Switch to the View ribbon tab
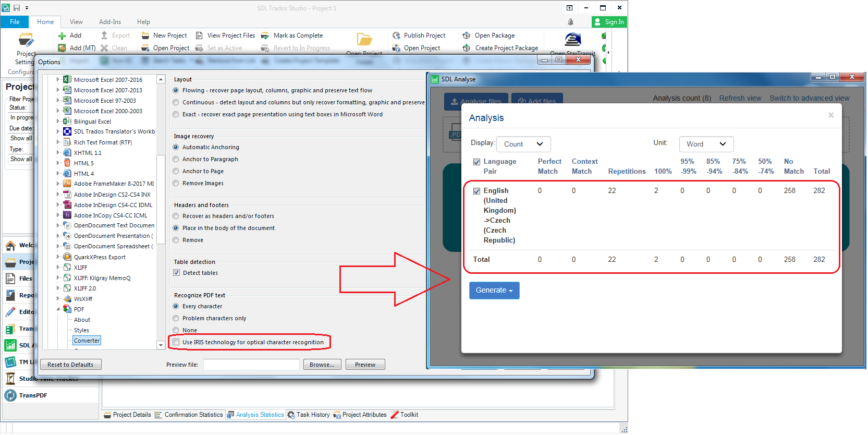 (76, 22)
